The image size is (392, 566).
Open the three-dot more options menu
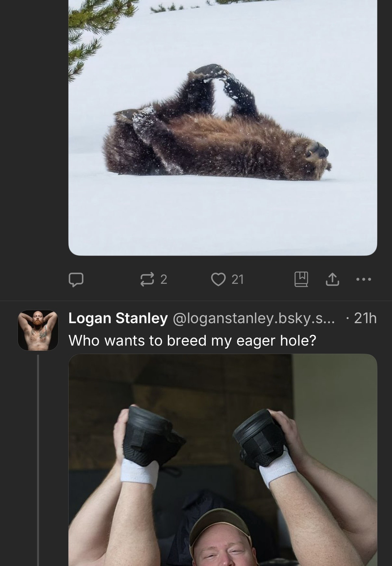pyautogui.click(x=363, y=279)
